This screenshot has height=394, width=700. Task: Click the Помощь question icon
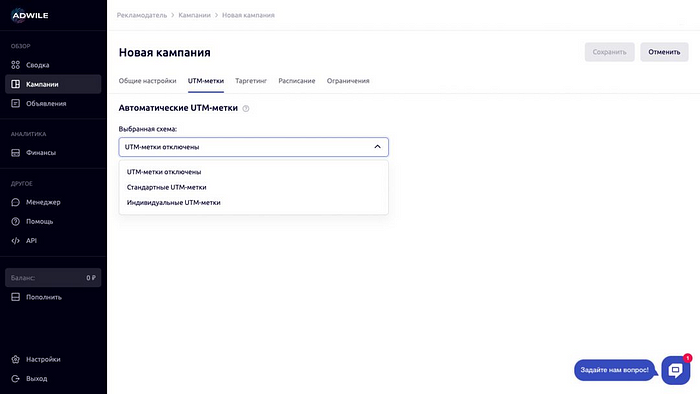point(16,221)
